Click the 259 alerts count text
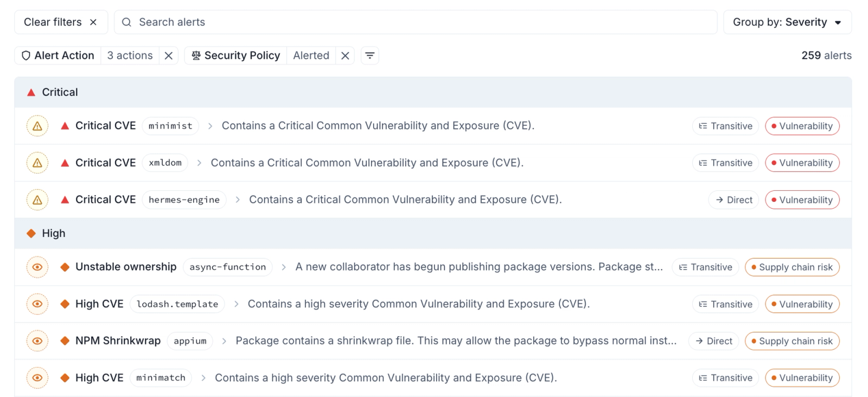The height and width of the screenshot is (397, 868). click(826, 55)
